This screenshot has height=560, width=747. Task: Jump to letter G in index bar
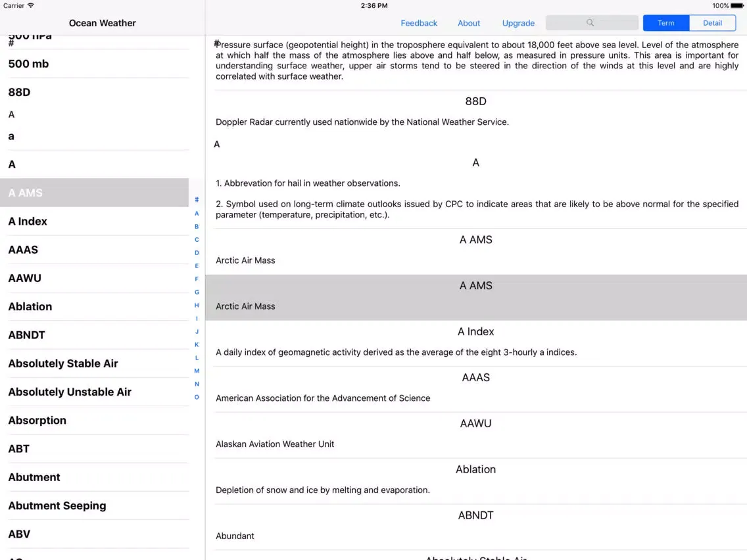(197, 292)
